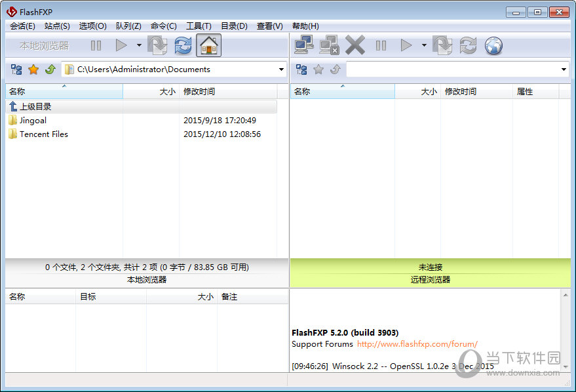
Task: Refresh the local file list
Action: tap(183, 45)
